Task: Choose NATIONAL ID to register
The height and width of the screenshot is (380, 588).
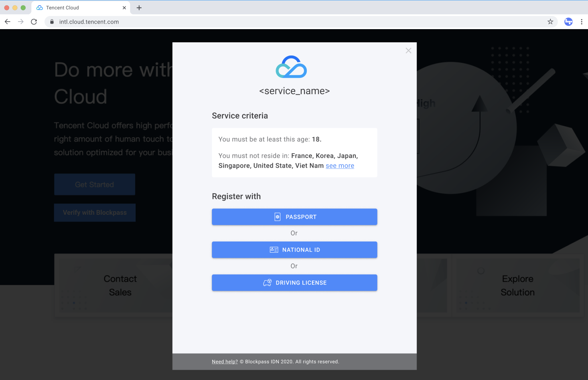Action: click(294, 249)
